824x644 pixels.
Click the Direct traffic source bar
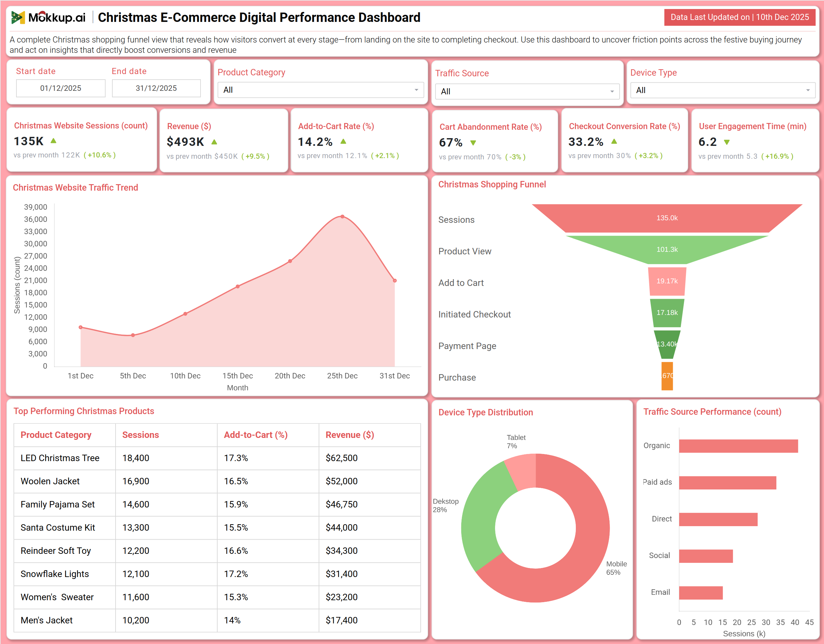718,519
